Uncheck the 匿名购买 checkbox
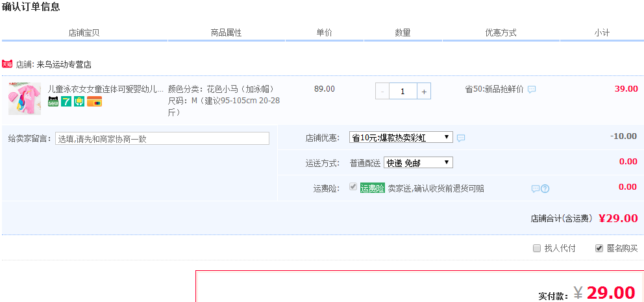644x302 pixels. tap(599, 248)
